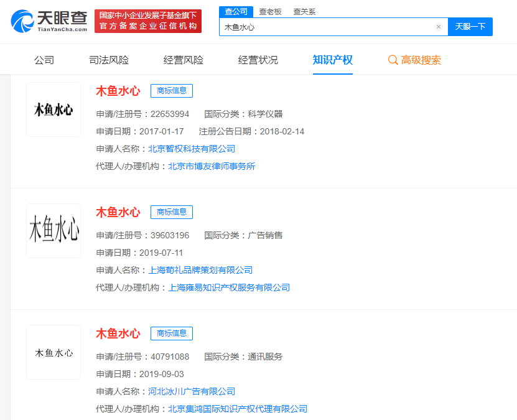Click registration number 39603196
Viewport: 517px width, 420px height.
coord(170,235)
